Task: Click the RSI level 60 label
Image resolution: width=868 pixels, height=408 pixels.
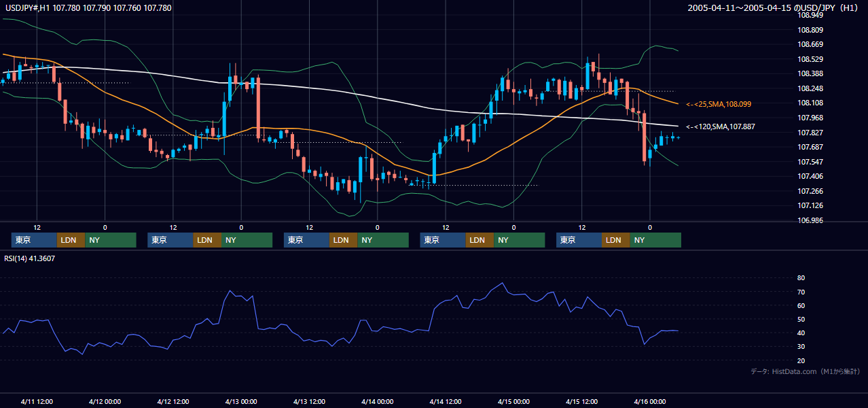Action: [x=801, y=305]
